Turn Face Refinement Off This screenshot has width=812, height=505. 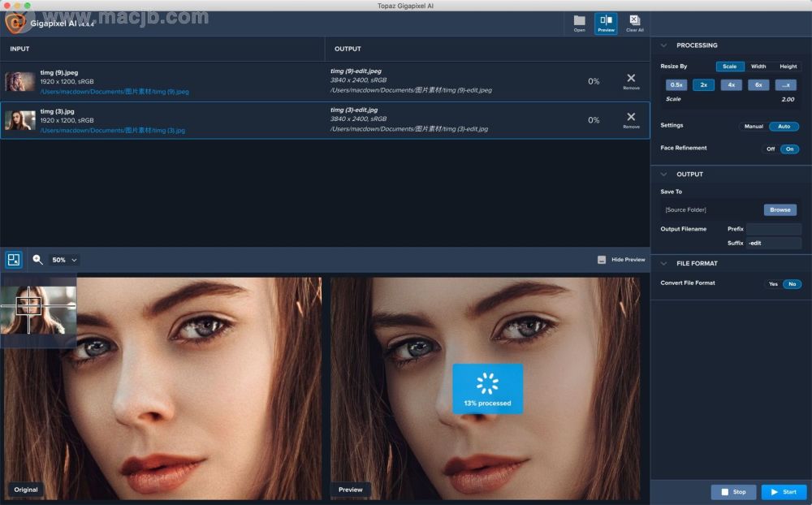click(770, 149)
